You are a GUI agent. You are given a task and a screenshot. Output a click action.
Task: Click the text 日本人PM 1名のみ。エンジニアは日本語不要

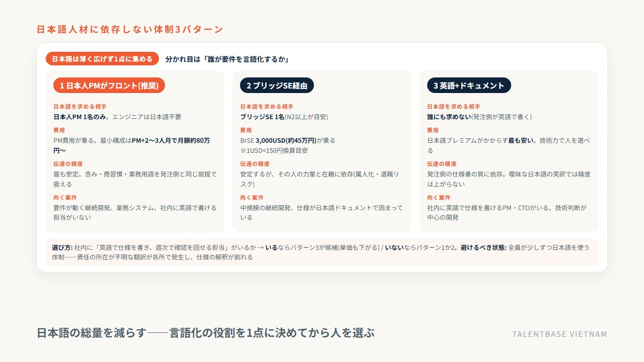tap(117, 117)
